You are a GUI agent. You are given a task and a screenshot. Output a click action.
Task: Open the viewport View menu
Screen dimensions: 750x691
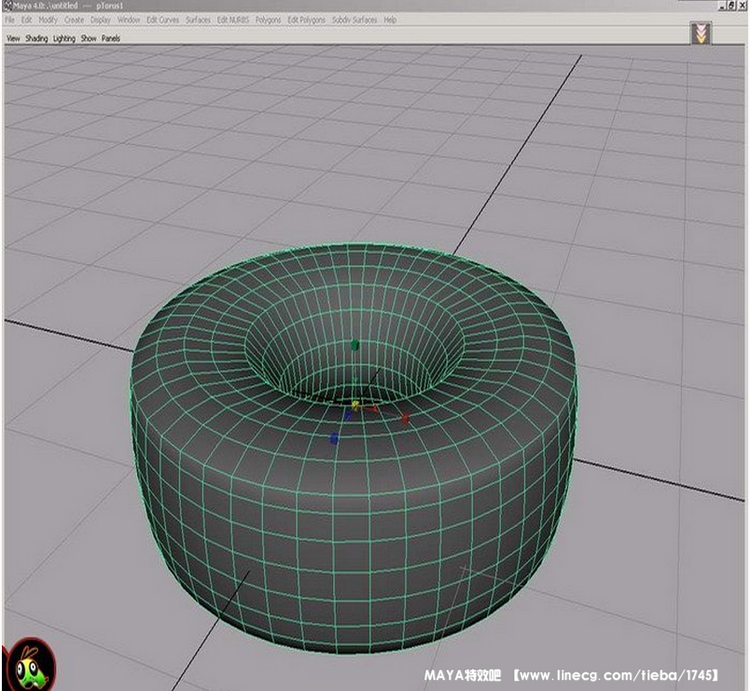(x=13, y=39)
